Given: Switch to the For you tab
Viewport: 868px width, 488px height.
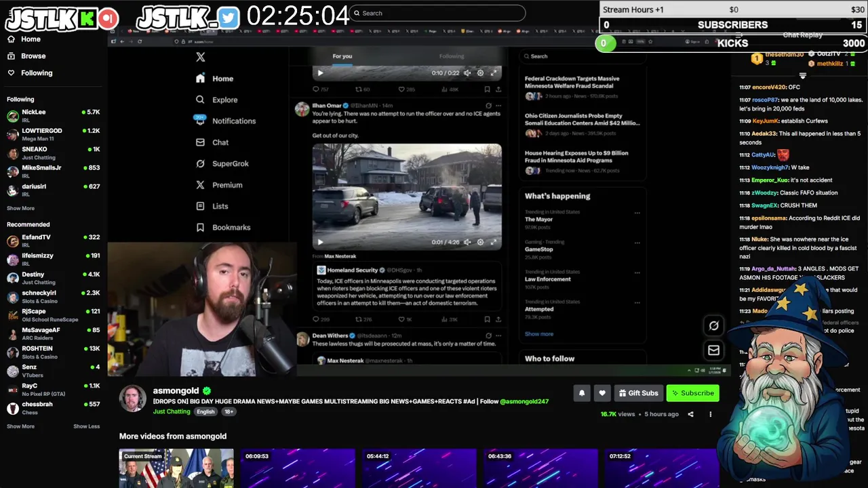Looking at the screenshot, I should 342,56.
